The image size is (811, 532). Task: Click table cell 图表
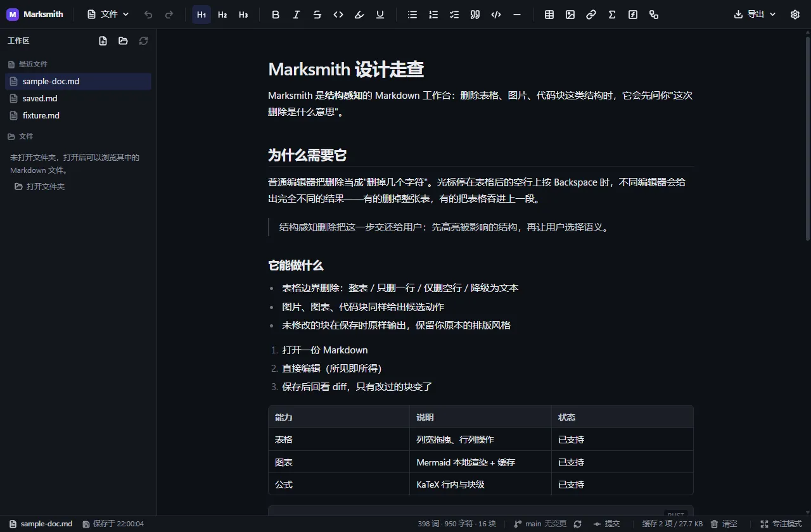tap(339, 462)
